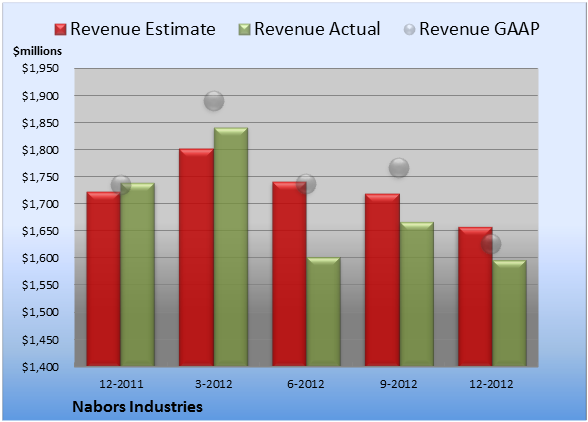Viewport: 588px width, 422px height.
Task: Select the red estimate bar for 3-2012
Action: point(196,257)
